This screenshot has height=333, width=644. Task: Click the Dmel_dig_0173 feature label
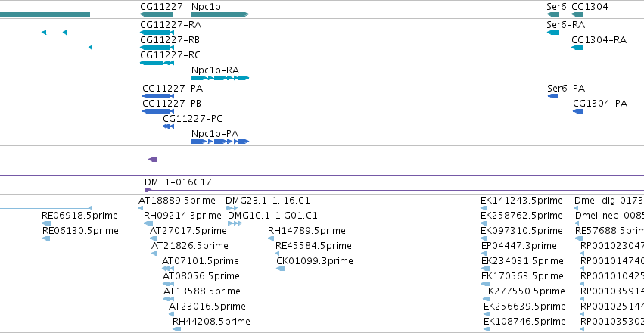[609, 201]
